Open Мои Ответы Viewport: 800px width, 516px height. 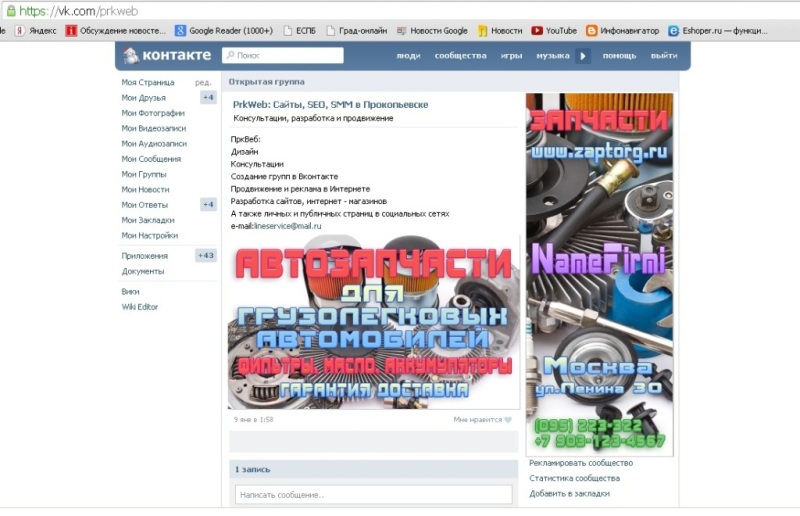(x=144, y=205)
